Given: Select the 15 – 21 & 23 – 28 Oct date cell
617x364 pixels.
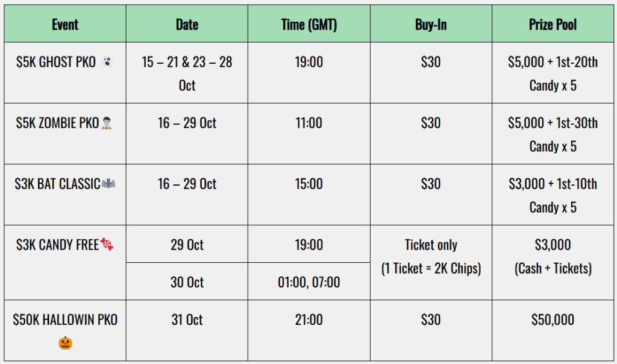Looking at the screenshot, I should [x=187, y=74].
